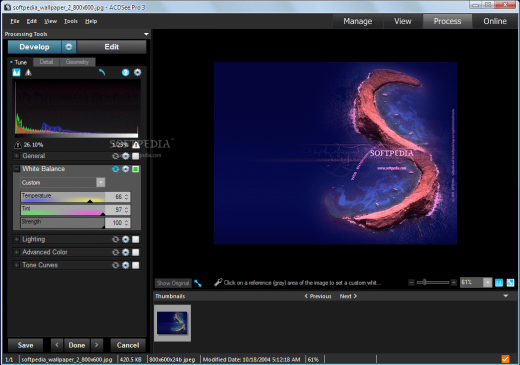Image resolution: width=520 pixels, height=365 pixels.
Task: Open White Balance gear options
Action: 125,169
